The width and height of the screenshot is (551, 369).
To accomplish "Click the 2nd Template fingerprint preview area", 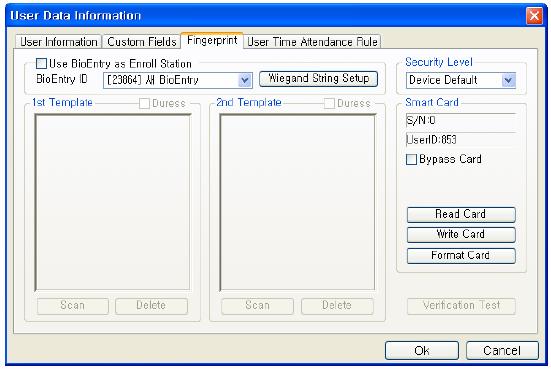I will [x=297, y=202].
